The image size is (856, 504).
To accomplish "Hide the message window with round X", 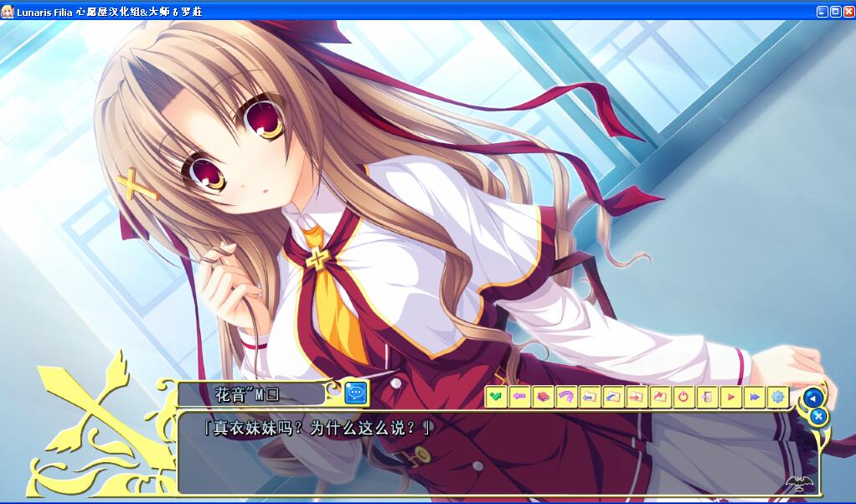I will [819, 416].
